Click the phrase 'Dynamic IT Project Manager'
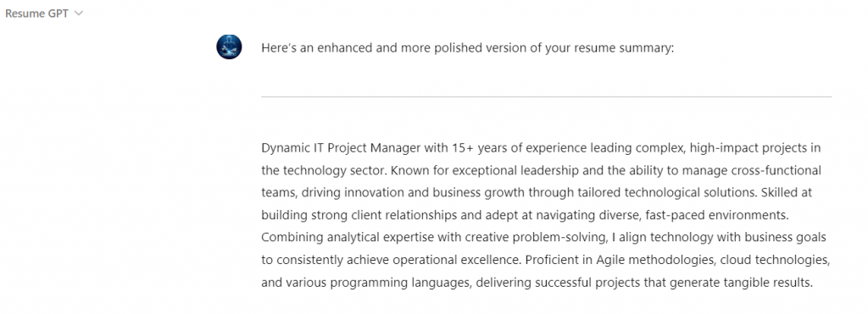868x314 pixels. click(x=342, y=148)
